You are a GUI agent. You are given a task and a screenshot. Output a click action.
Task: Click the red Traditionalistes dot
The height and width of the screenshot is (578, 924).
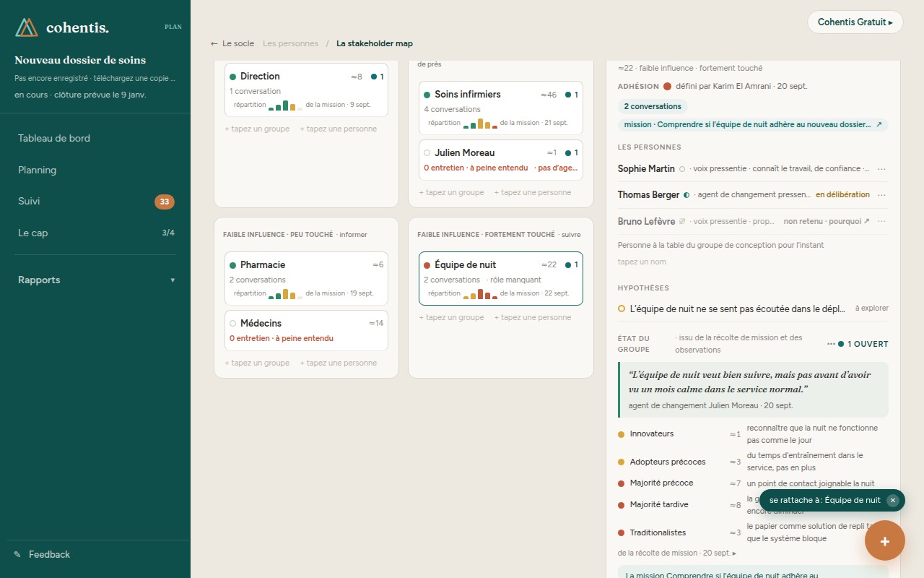click(621, 533)
